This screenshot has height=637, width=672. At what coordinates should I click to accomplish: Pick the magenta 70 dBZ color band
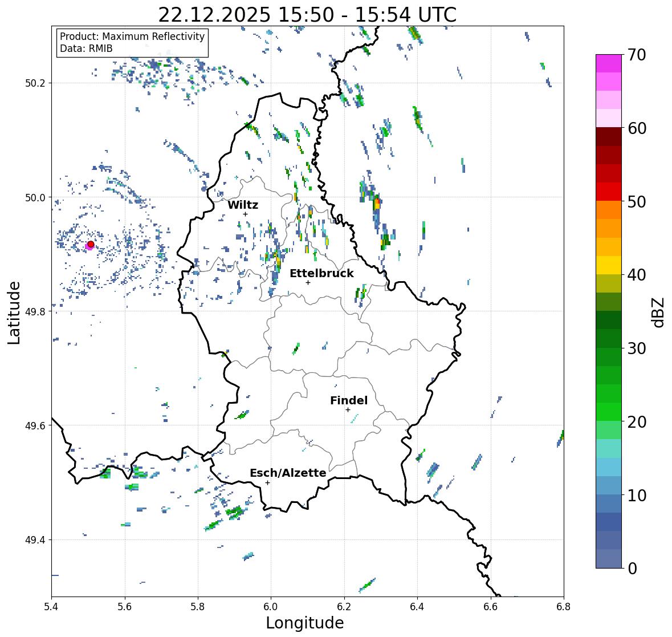click(x=609, y=63)
